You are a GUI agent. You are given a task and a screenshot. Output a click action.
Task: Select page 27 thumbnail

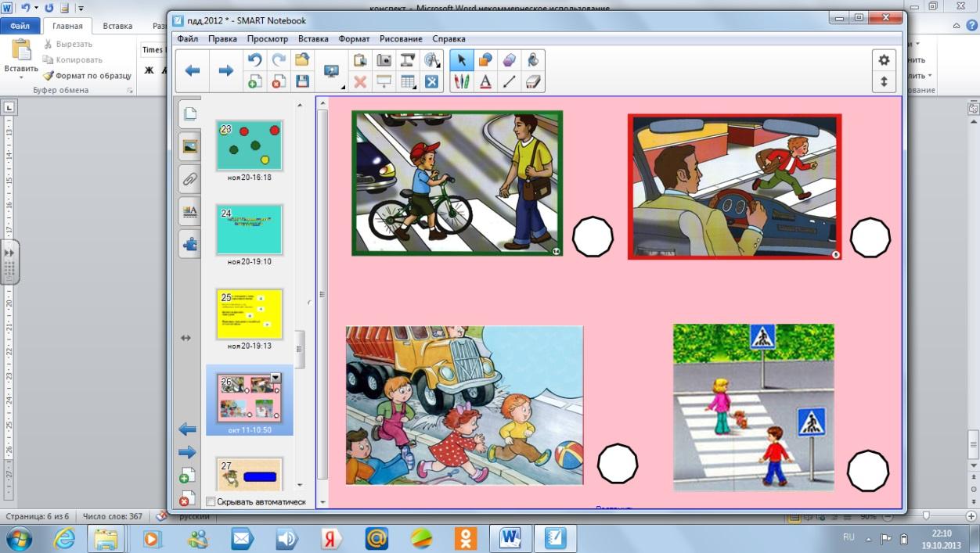pos(250,473)
